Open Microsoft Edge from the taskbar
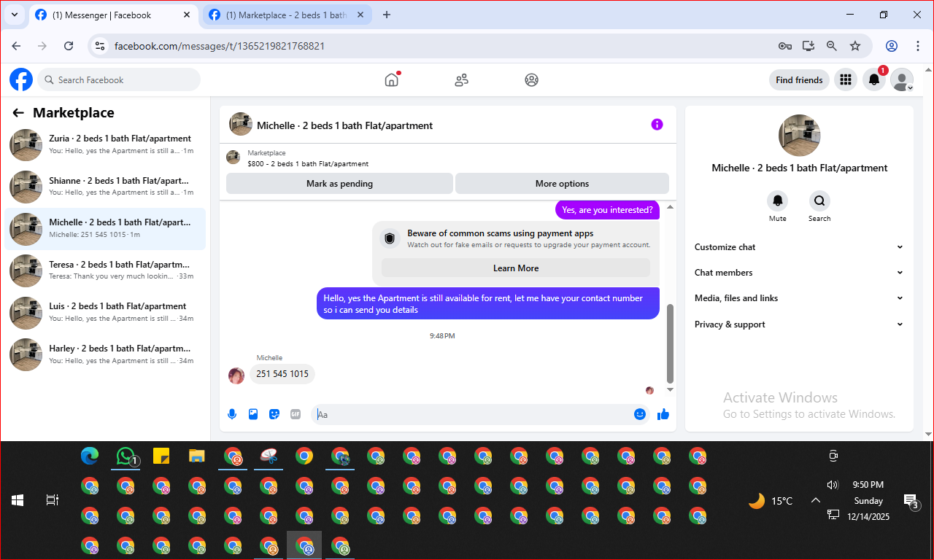This screenshot has height=560, width=934. (x=90, y=456)
